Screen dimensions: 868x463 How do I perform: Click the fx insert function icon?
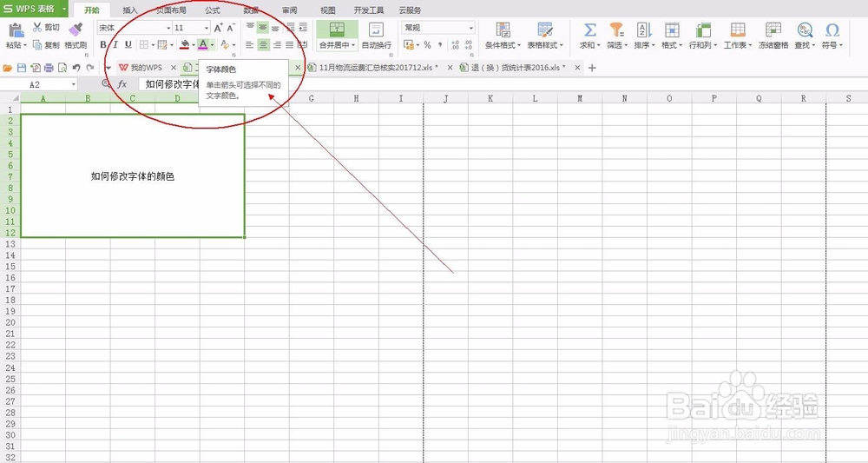tap(122, 84)
